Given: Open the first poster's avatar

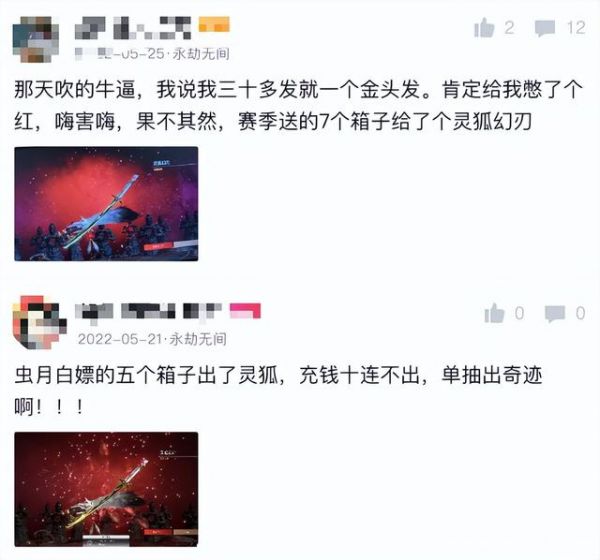Looking at the screenshot, I should (x=36, y=39).
